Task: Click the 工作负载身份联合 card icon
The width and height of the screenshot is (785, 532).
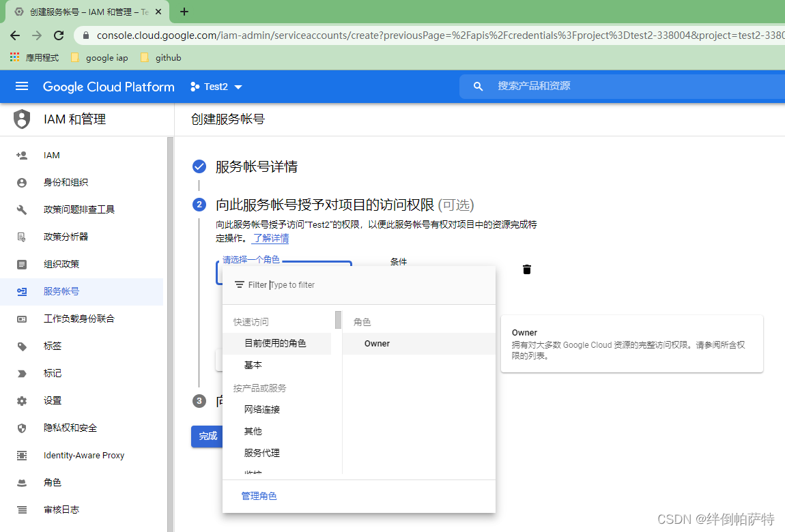Action: coord(22,319)
